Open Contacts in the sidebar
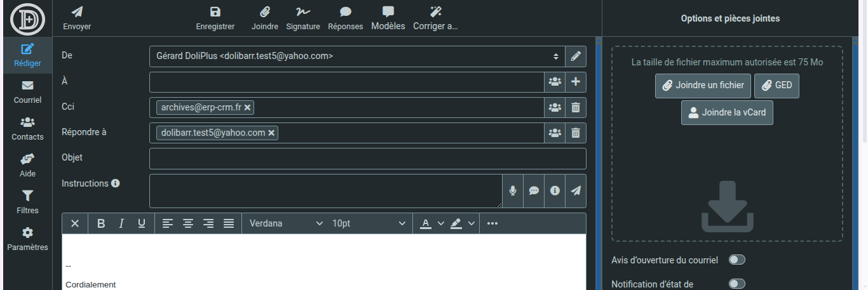Viewport: 868px width, 290px height. pyautogui.click(x=27, y=129)
